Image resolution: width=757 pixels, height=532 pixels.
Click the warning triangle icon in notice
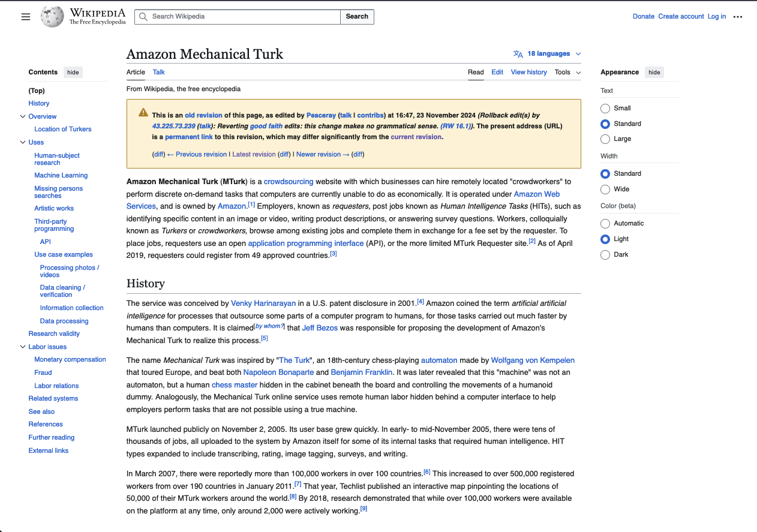143,112
